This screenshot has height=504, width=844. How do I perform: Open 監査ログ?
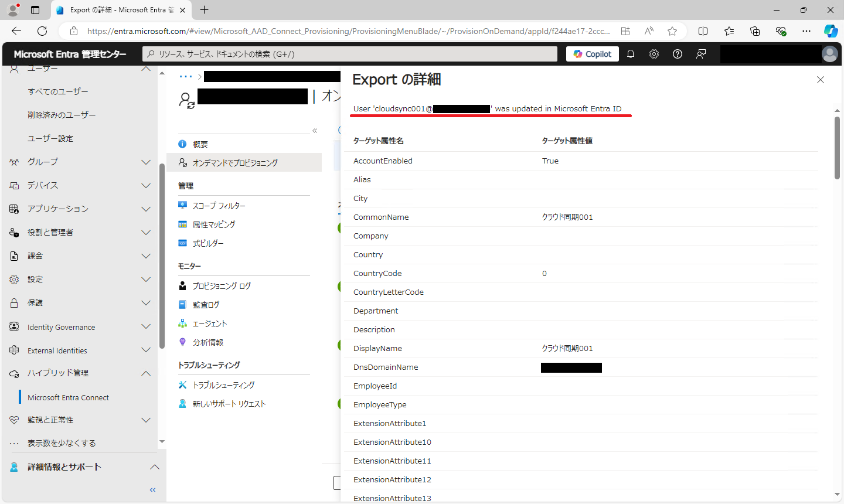click(x=206, y=305)
